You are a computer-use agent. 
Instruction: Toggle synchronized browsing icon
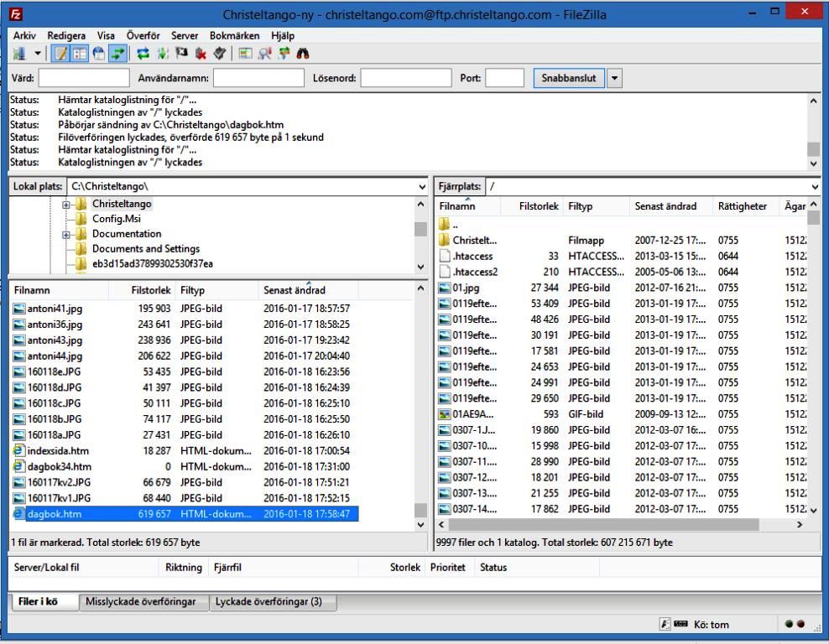284,54
